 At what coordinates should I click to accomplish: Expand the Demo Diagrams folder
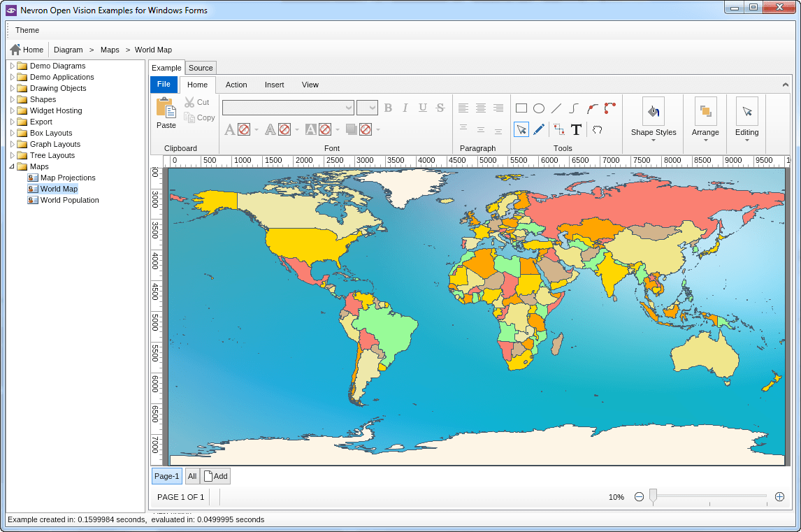pyautogui.click(x=13, y=66)
